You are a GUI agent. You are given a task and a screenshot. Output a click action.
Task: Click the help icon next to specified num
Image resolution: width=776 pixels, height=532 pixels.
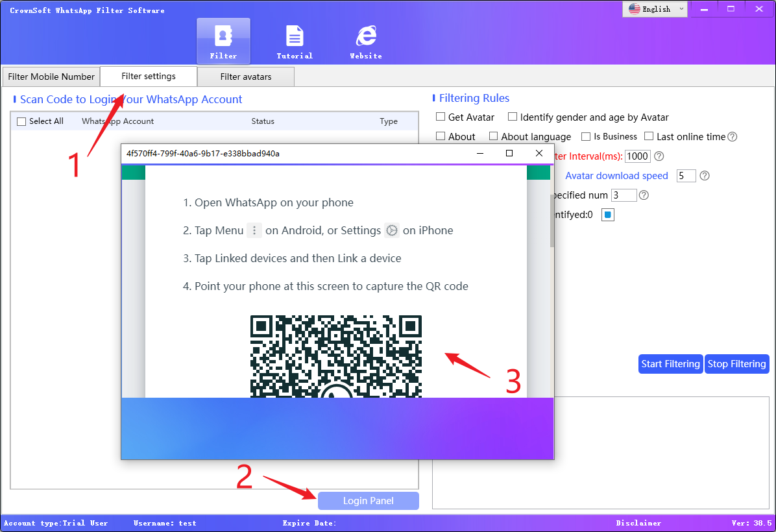(x=644, y=195)
